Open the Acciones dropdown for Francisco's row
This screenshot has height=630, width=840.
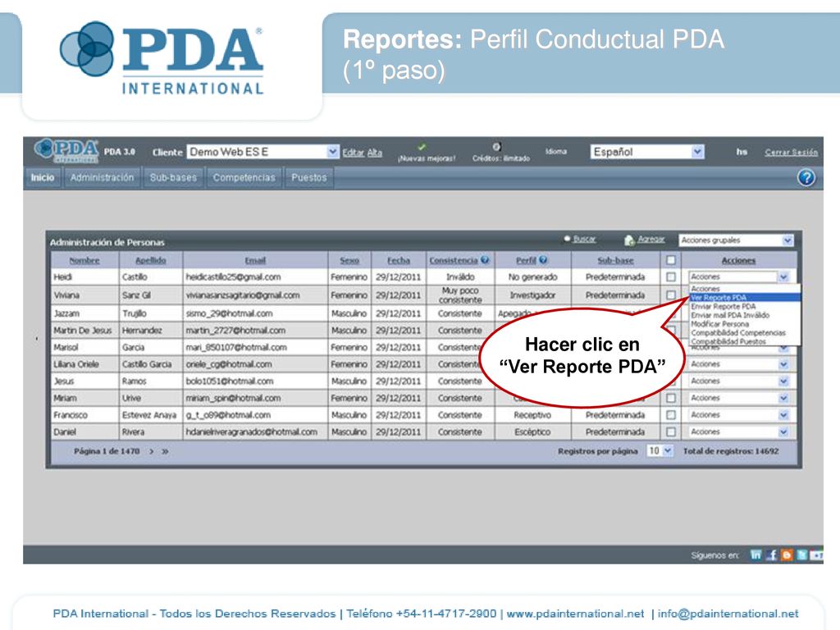point(739,415)
